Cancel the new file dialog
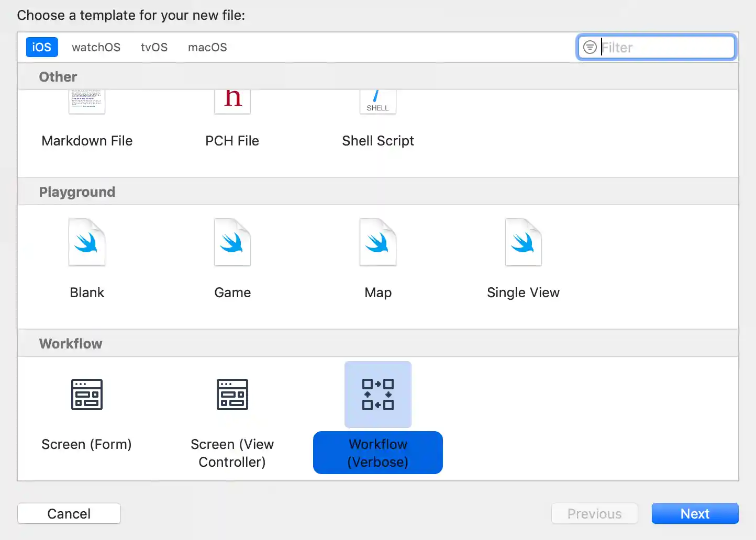The image size is (756, 540). tap(69, 514)
